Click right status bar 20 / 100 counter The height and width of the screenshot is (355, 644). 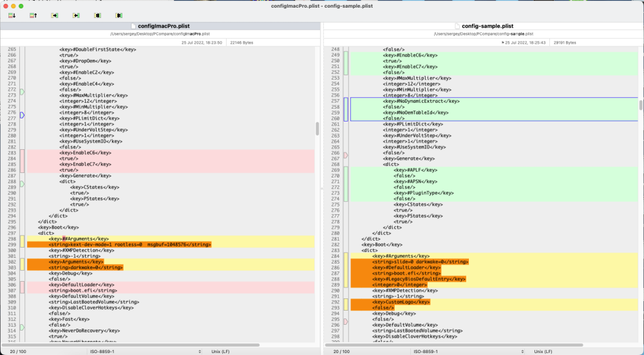click(342, 351)
